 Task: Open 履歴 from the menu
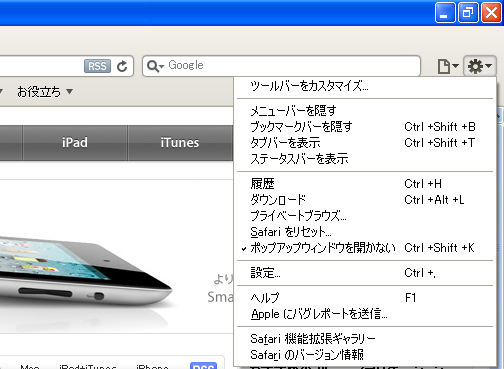click(364, 183)
